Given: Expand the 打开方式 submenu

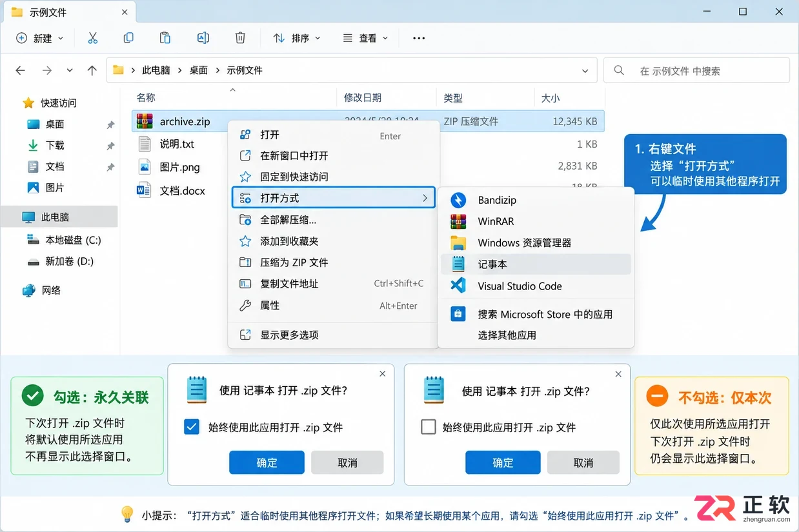Looking at the screenshot, I should click(x=334, y=198).
